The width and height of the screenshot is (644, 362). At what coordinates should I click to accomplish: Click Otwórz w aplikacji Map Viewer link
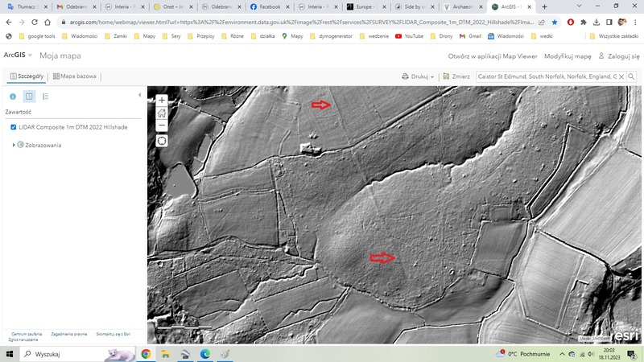click(492, 56)
